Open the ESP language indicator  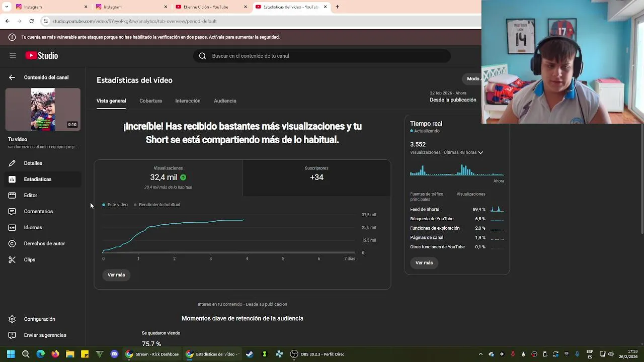tap(590, 354)
